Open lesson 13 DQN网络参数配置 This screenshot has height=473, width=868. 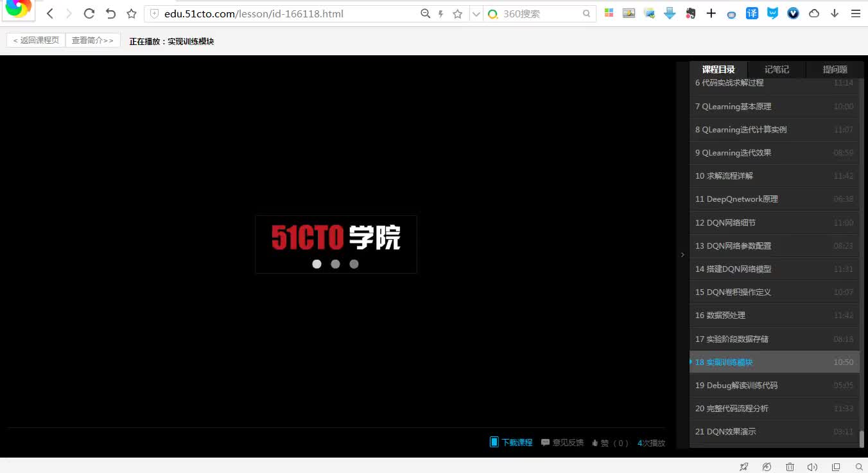tap(774, 246)
